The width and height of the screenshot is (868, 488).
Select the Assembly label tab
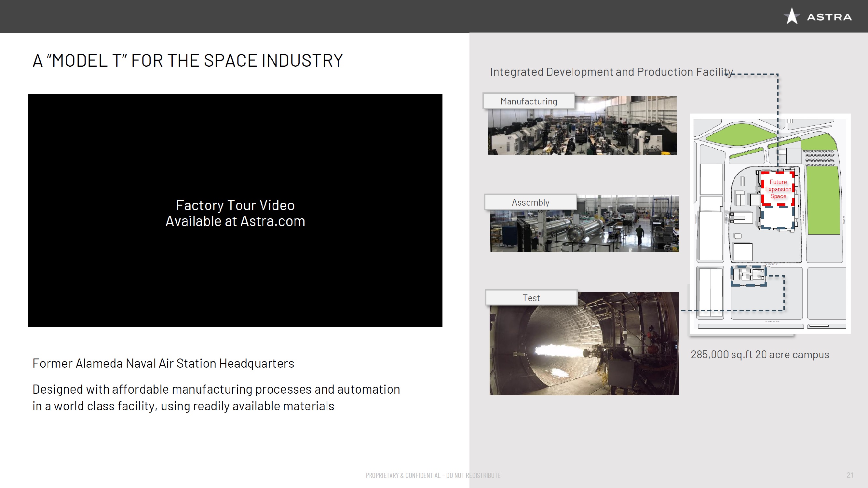(530, 202)
